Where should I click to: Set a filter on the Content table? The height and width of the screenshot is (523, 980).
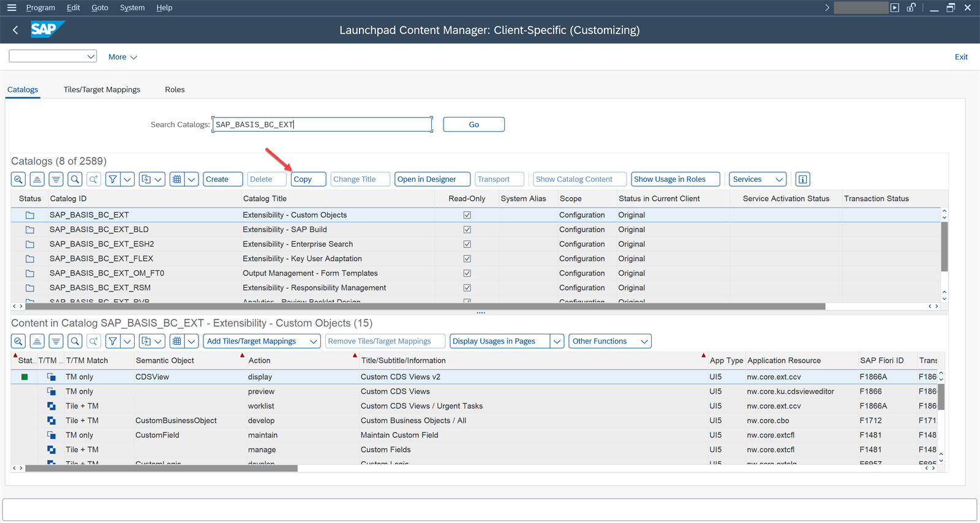pyautogui.click(x=113, y=341)
